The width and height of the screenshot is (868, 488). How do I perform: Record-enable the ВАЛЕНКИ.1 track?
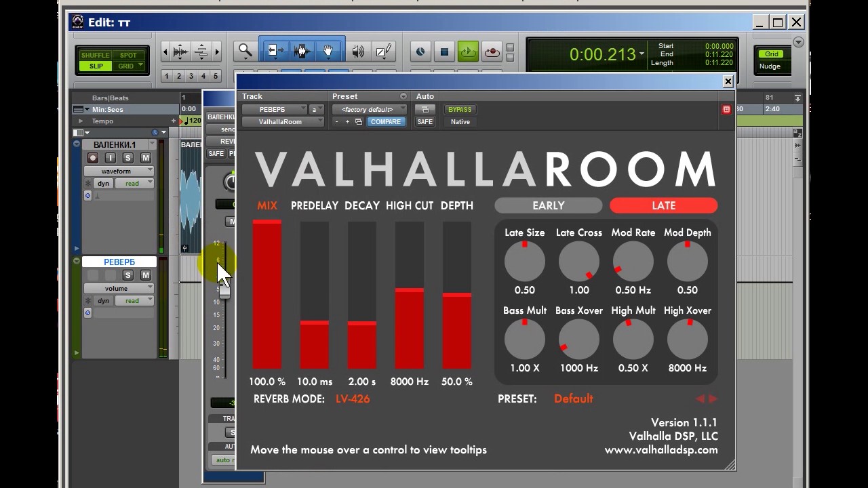[93, 158]
